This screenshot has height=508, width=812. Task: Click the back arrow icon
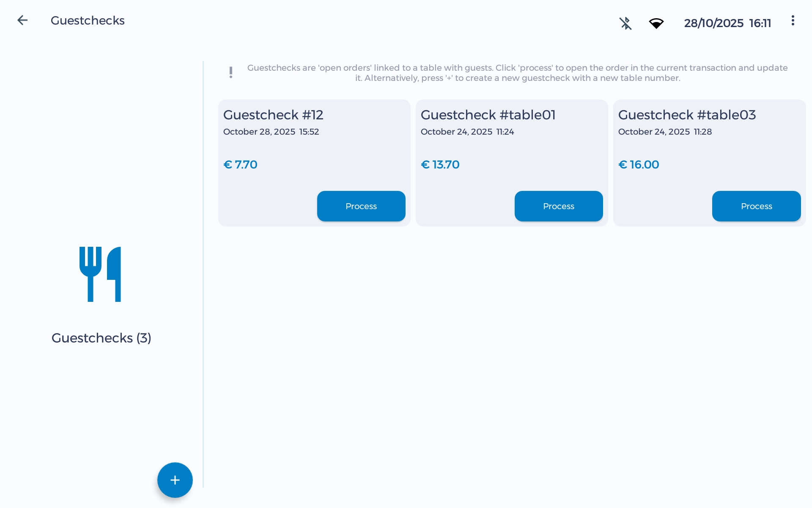coord(22,20)
